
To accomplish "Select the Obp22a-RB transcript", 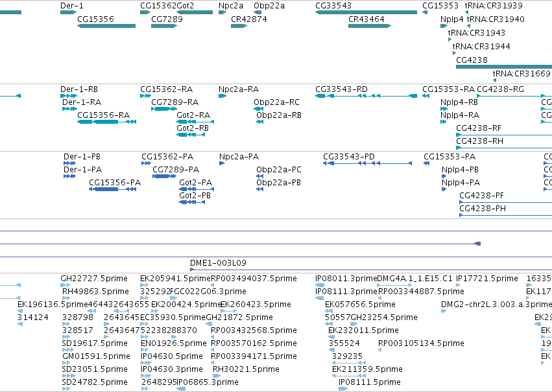I will pyautogui.click(x=260, y=122).
